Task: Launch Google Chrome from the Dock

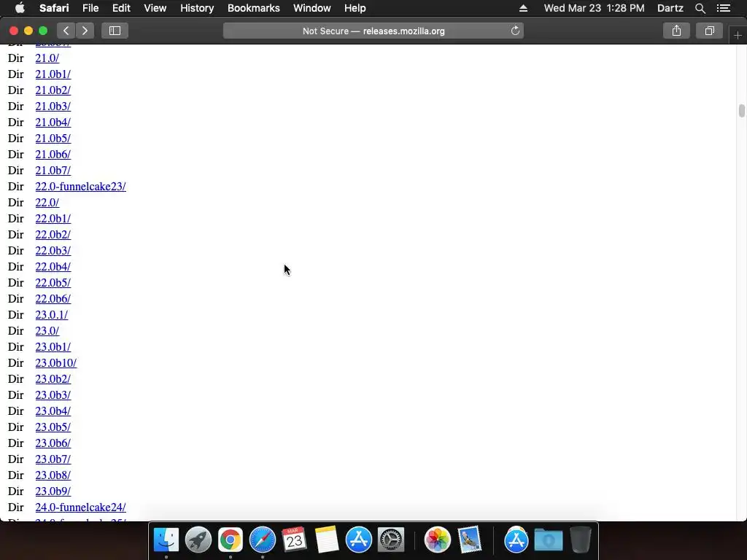Action: (x=230, y=540)
